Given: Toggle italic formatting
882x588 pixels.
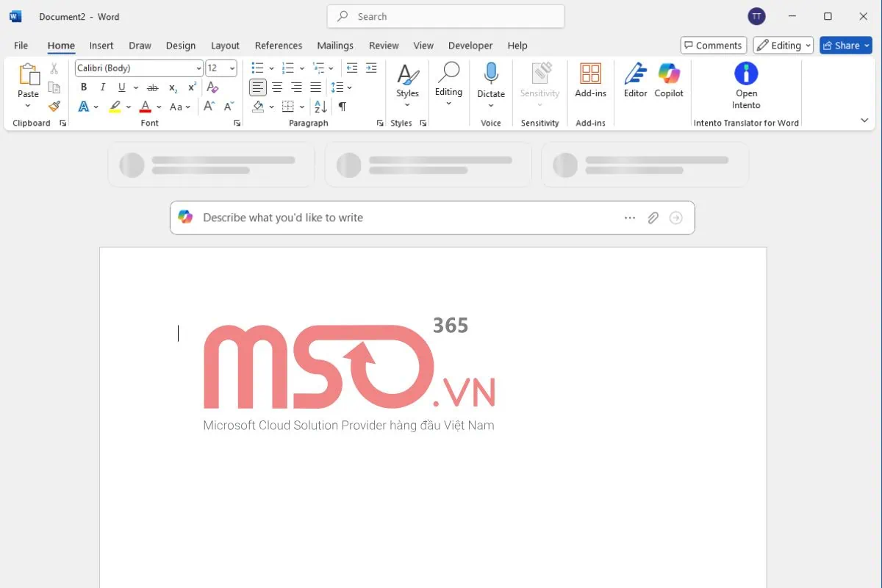Looking at the screenshot, I should coord(102,87).
